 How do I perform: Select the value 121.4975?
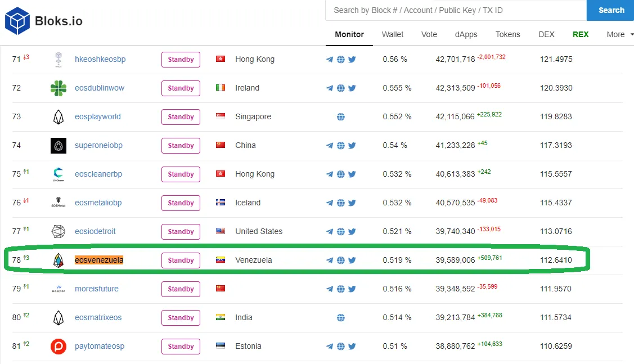pos(556,60)
